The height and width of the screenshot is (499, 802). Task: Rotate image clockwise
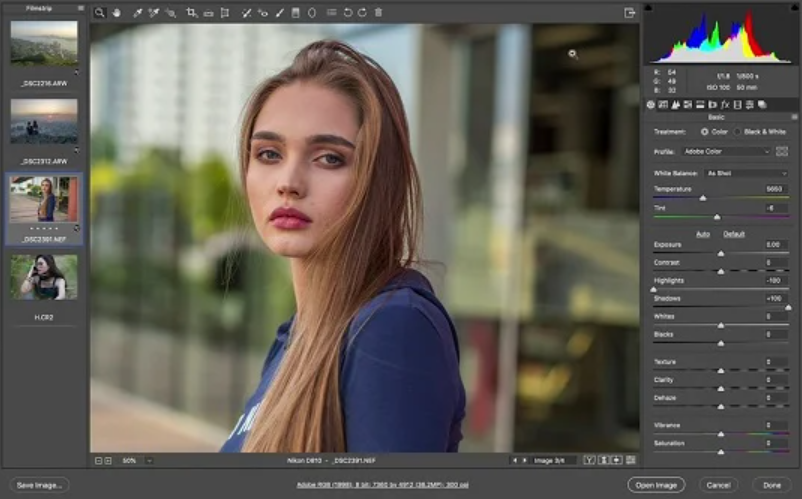coord(362,13)
